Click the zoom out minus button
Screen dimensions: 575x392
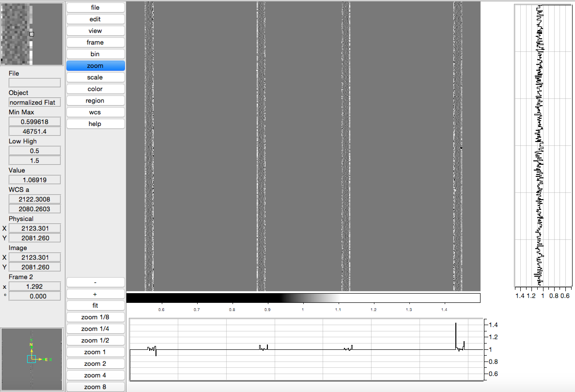click(x=95, y=282)
